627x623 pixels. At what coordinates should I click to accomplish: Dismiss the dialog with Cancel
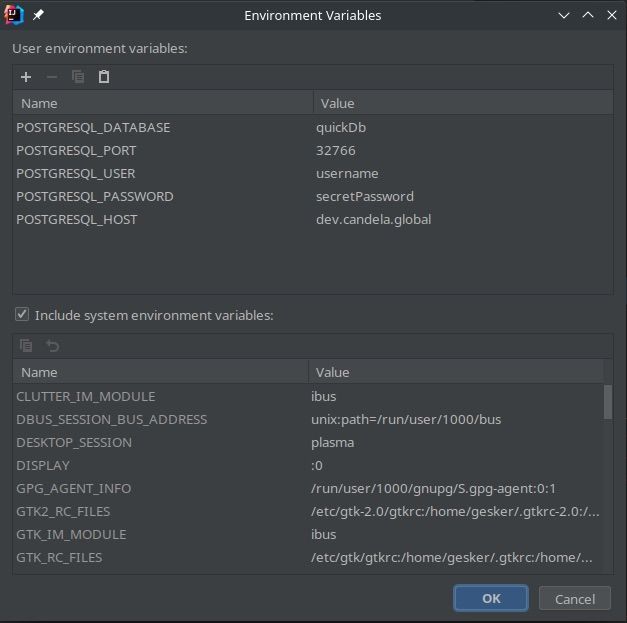[575, 599]
